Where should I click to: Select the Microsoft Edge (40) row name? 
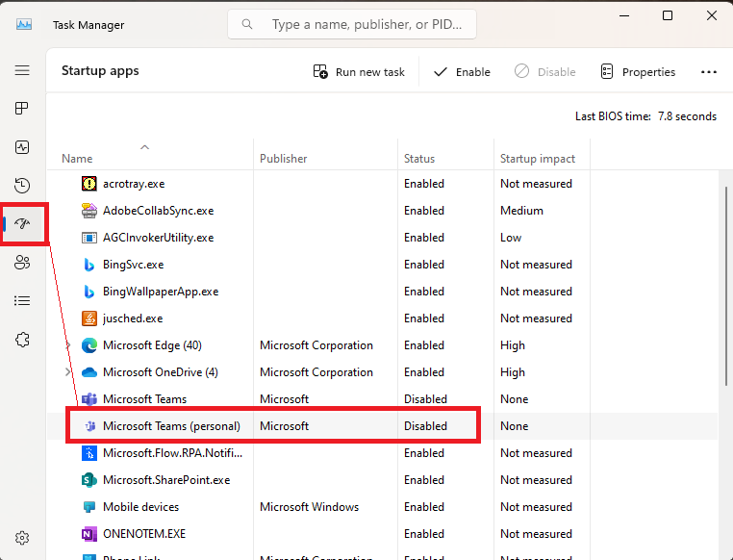[x=152, y=345]
